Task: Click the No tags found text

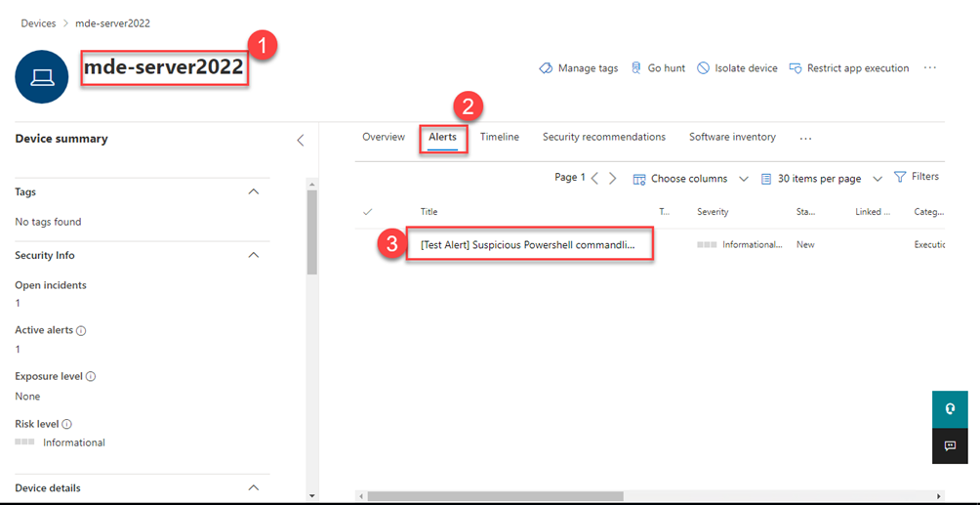Action: point(48,222)
